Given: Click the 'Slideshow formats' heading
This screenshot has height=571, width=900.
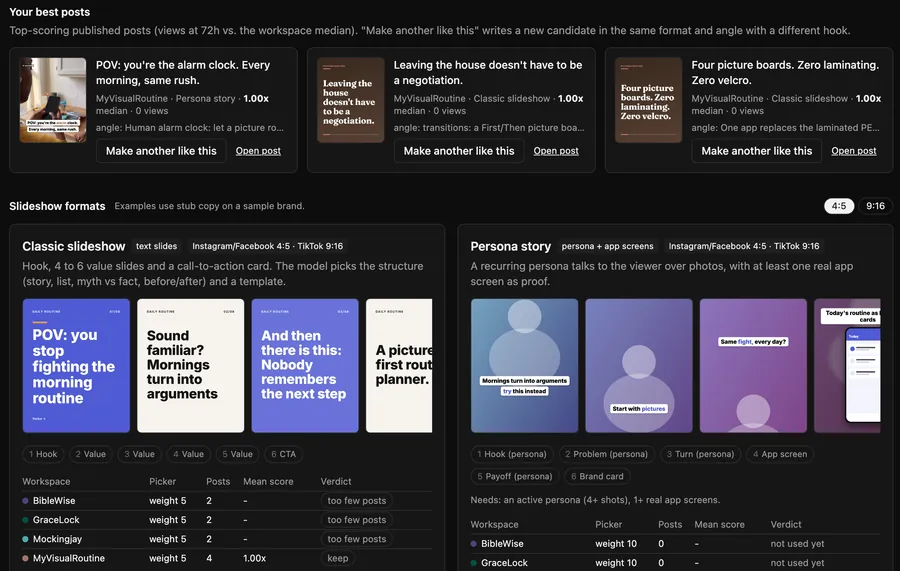Looking at the screenshot, I should coord(57,206).
